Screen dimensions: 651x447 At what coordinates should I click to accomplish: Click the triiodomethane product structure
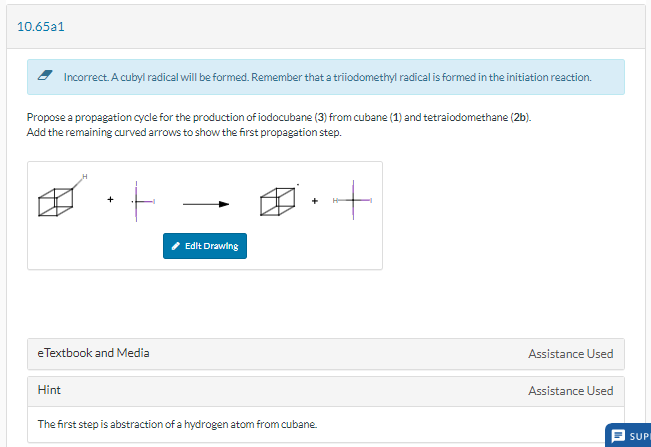click(352, 200)
